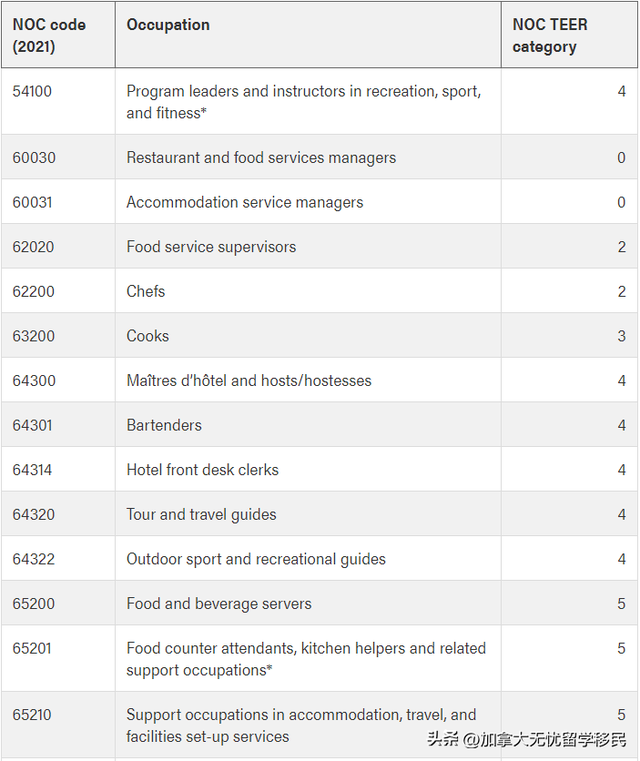
Task: Click the NOC TEER category column header
Action: (569, 35)
